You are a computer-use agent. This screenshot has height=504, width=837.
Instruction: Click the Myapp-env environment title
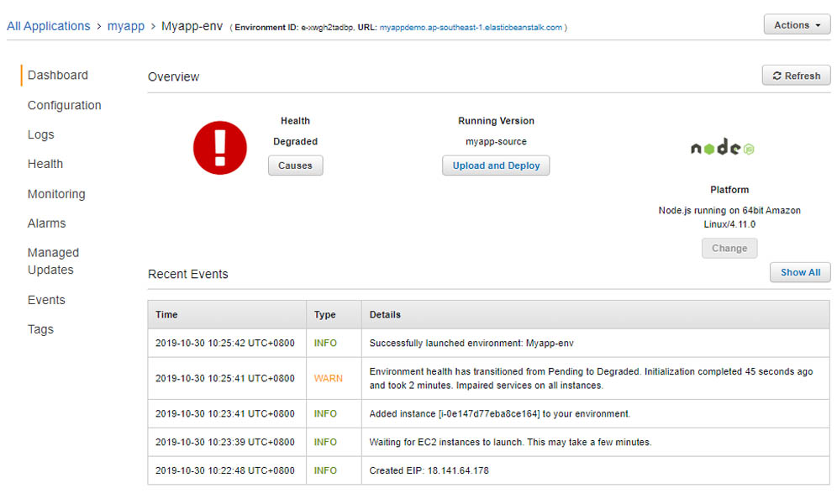[x=192, y=26]
